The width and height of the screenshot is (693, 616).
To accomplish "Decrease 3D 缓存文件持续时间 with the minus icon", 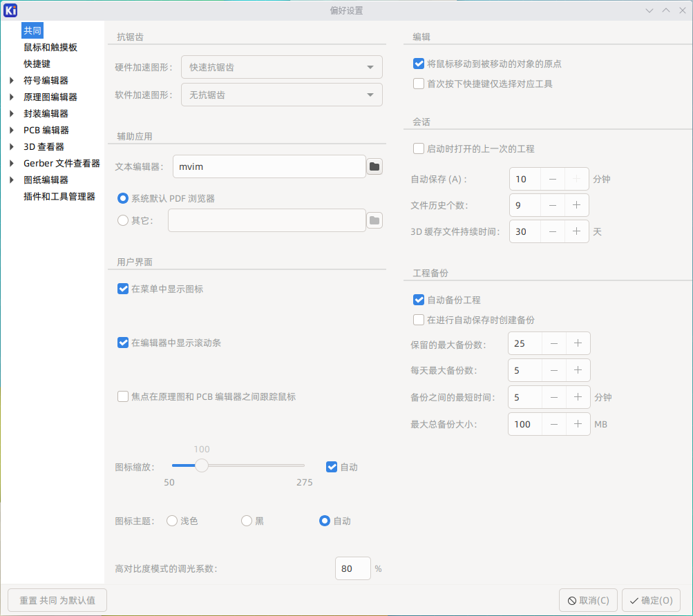I will 552,231.
